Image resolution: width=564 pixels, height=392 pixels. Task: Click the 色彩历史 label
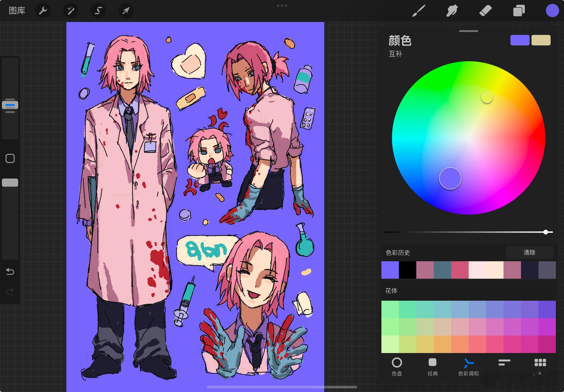398,253
